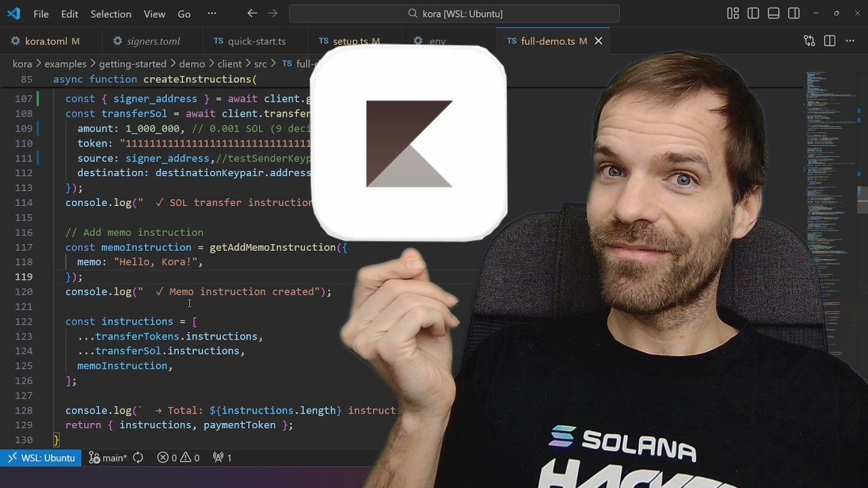Click the main* branch indicator
This screenshot has height=488, width=868.
(x=108, y=457)
